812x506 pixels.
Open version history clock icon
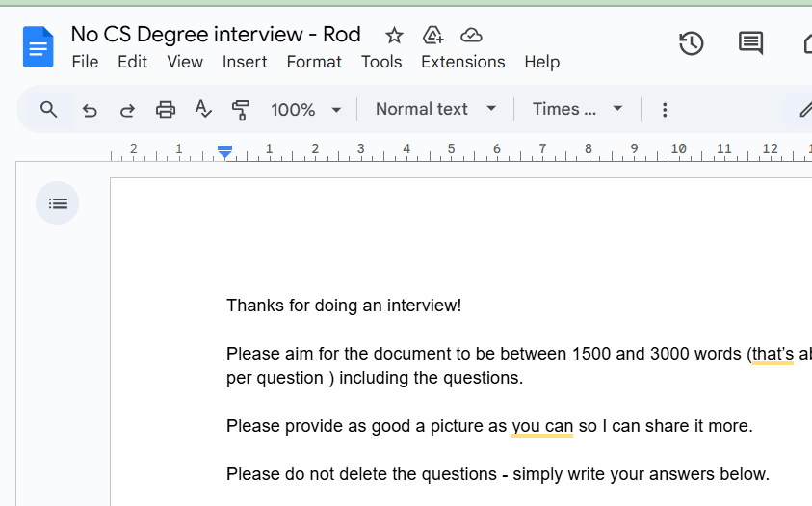point(692,43)
